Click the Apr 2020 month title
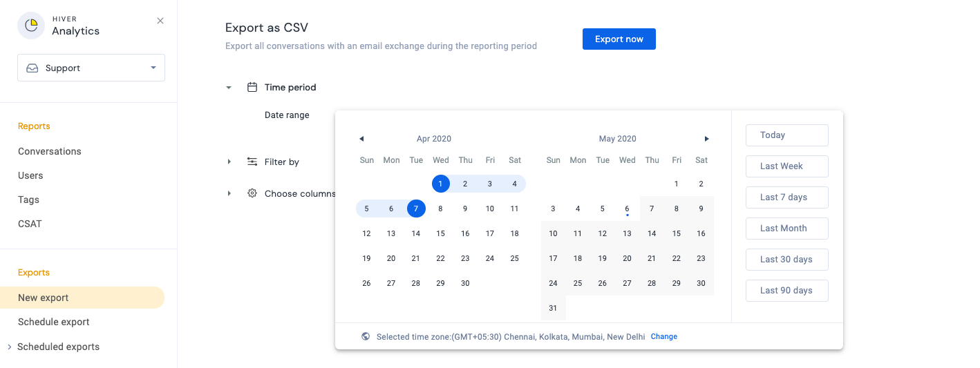 click(434, 139)
